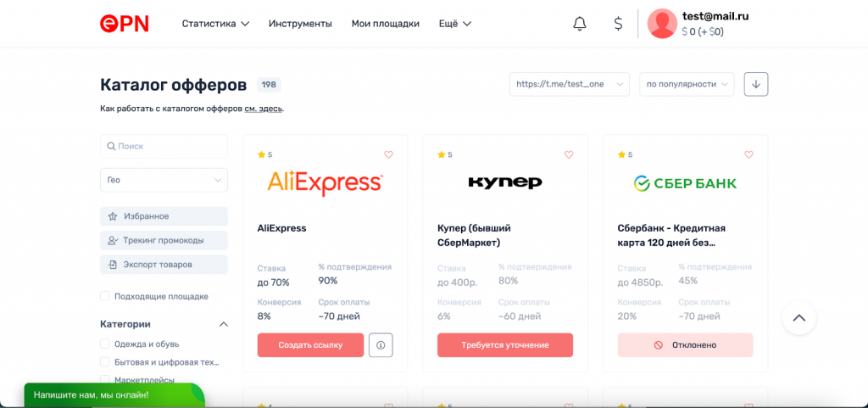Viewport: 868px width, 408px height.
Task: Open the Гео dropdown
Action: (164, 180)
